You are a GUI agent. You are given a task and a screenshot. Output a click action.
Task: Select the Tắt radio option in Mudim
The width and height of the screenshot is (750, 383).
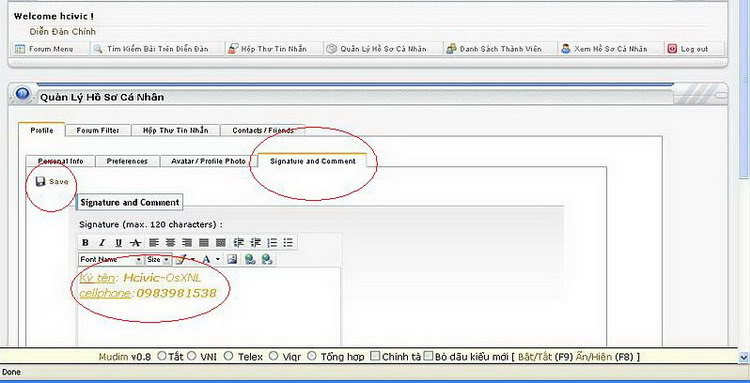[x=162, y=356]
